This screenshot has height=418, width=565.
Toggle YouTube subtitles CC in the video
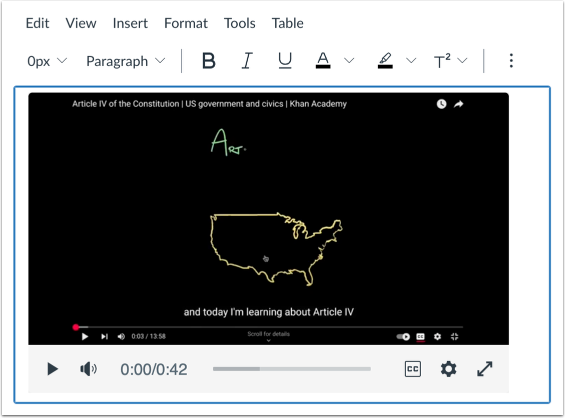(421, 337)
